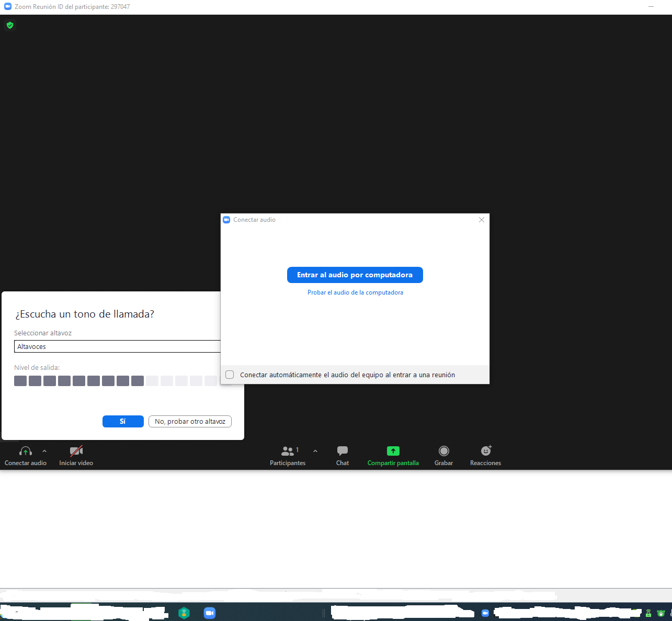Click Entrar al audio por computadora
Screen dimensions: 672x621
click(x=355, y=275)
